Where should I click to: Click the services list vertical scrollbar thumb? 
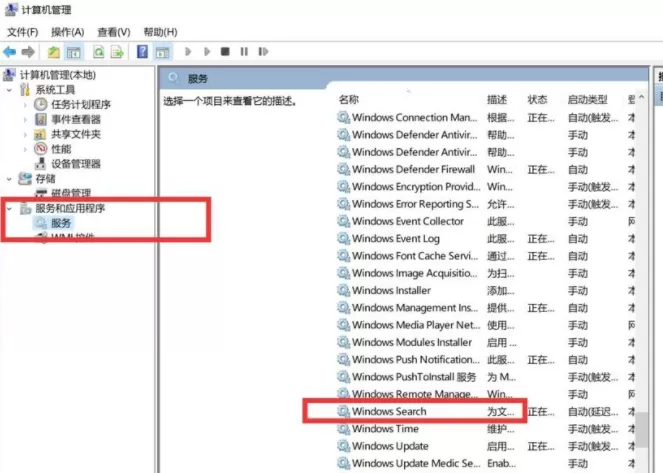click(641, 429)
